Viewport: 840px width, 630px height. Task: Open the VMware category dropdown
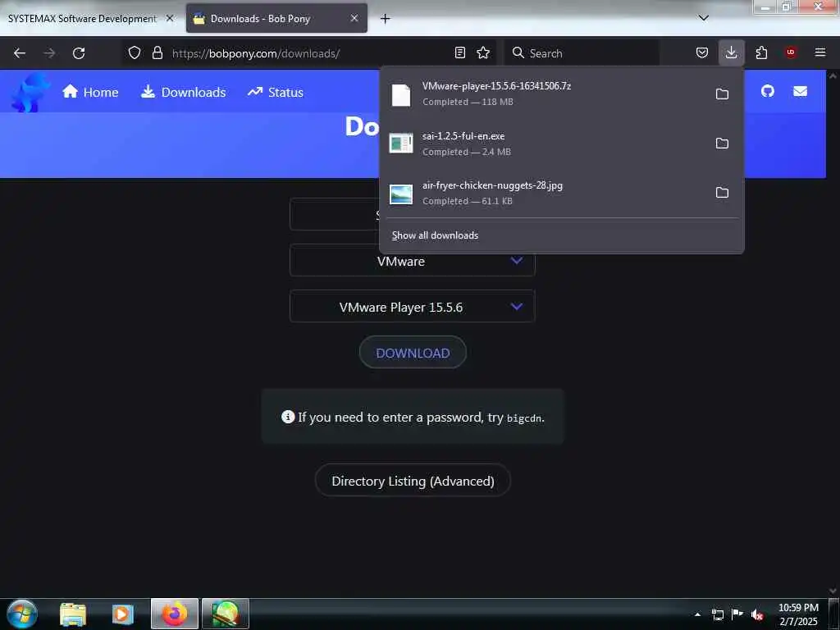point(412,261)
